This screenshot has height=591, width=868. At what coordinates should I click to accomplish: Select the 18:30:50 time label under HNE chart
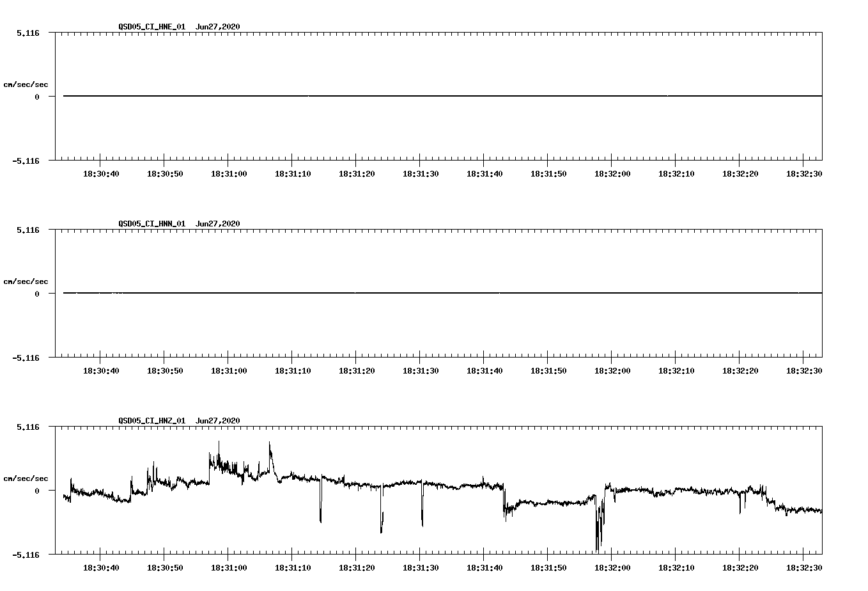[x=165, y=174]
